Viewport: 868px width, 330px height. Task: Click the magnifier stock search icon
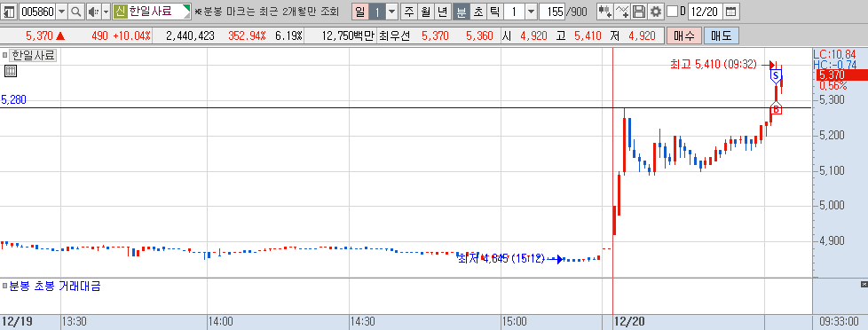[x=77, y=11]
